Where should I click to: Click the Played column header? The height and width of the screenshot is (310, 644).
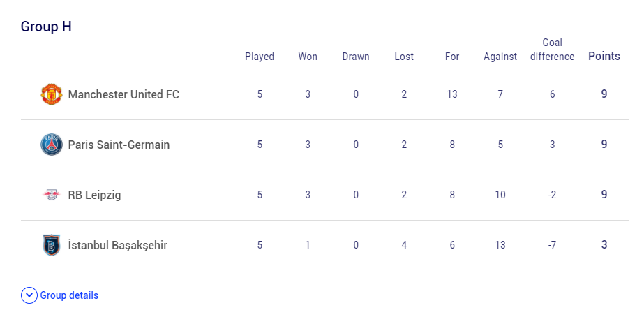[260, 57]
